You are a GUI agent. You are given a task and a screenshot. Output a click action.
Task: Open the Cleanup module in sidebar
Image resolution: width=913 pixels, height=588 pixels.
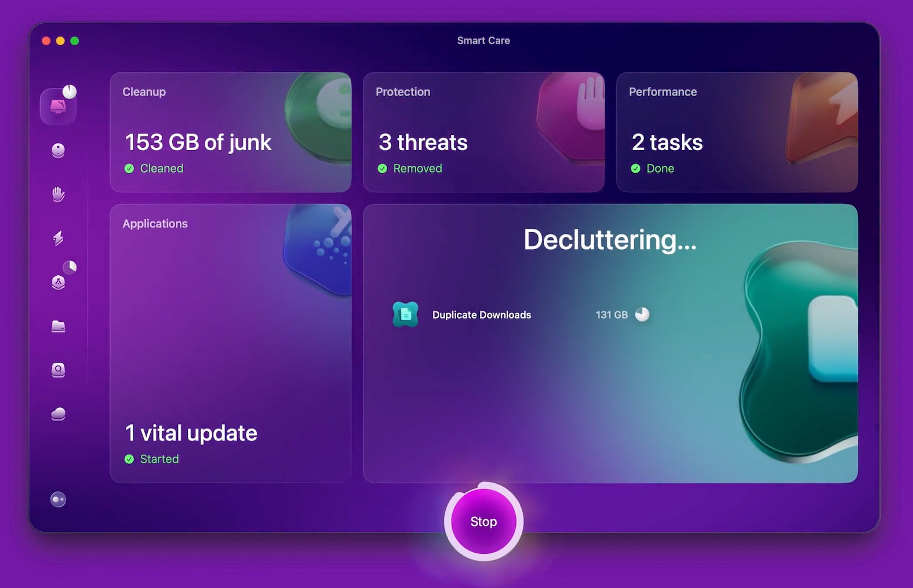pyautogui.click(x=58, y=151)
